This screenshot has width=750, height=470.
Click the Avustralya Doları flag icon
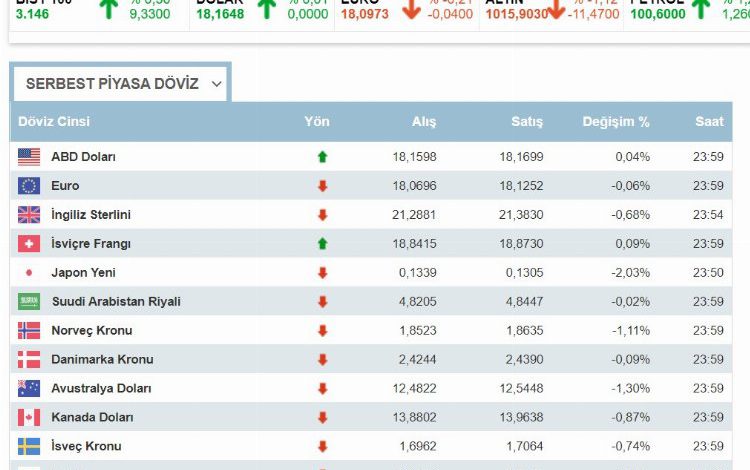29,388
